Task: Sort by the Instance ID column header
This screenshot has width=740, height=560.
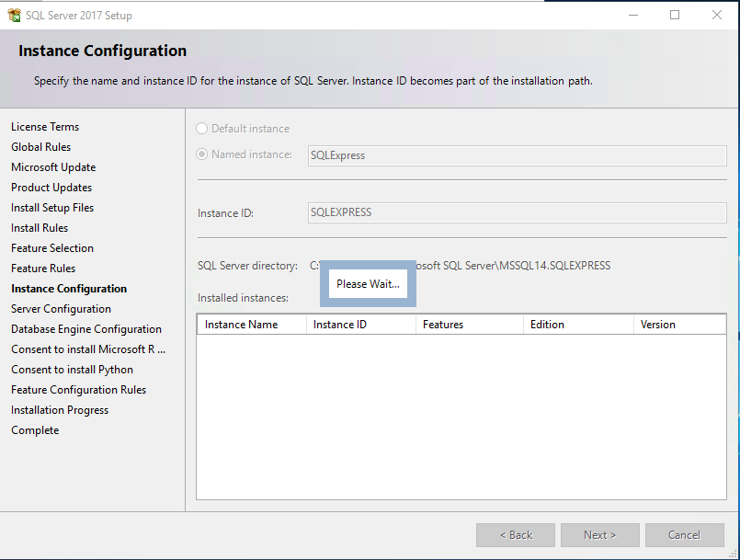Action: 361,325
